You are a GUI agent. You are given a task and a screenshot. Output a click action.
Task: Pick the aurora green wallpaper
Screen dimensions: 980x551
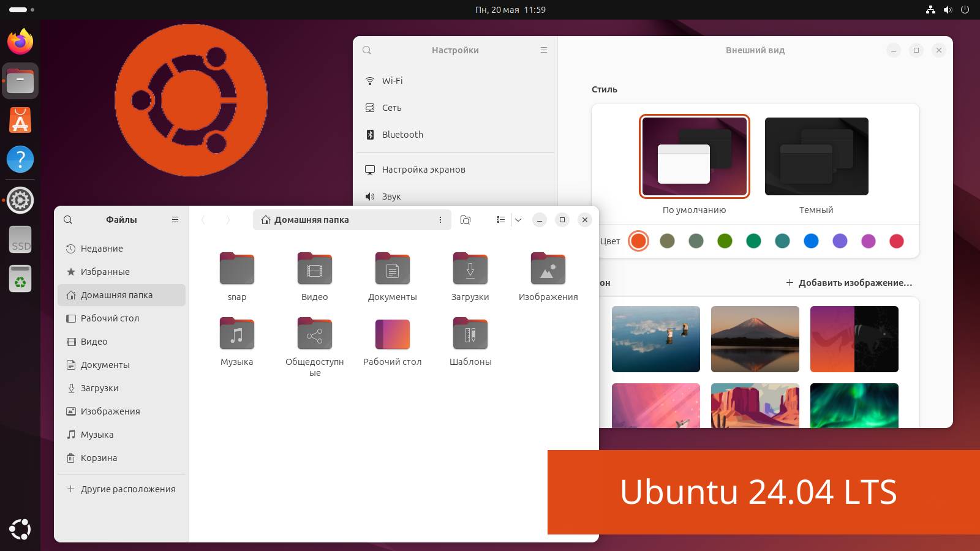click(x=854, y=405)
